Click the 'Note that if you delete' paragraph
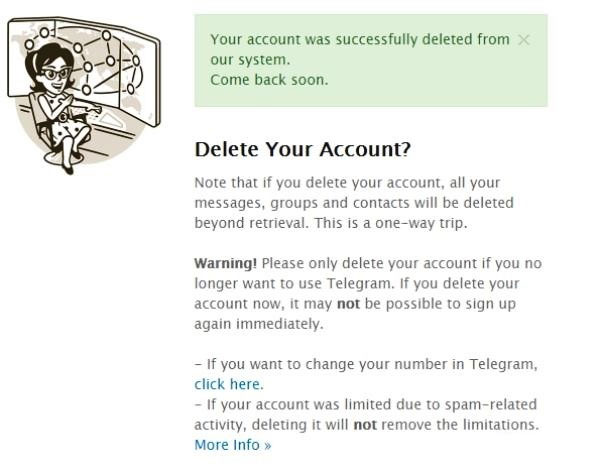 click(x=354, y=203)
